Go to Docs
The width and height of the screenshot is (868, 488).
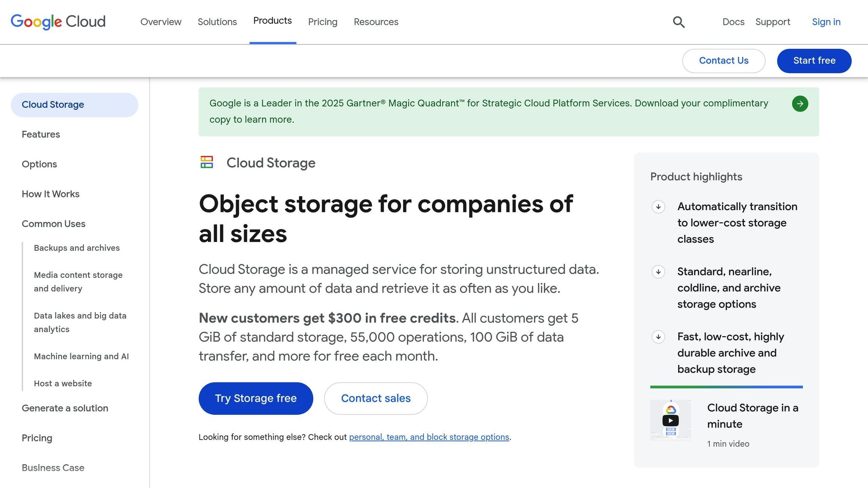pyautogui.click(x=733, y=22)
